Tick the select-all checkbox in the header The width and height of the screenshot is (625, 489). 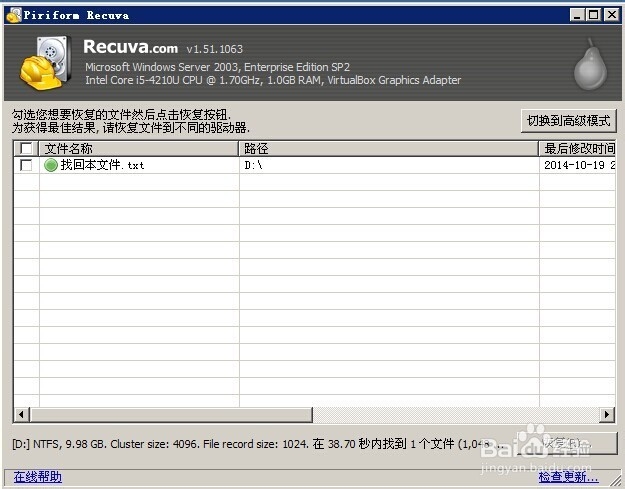pos(26,149)
